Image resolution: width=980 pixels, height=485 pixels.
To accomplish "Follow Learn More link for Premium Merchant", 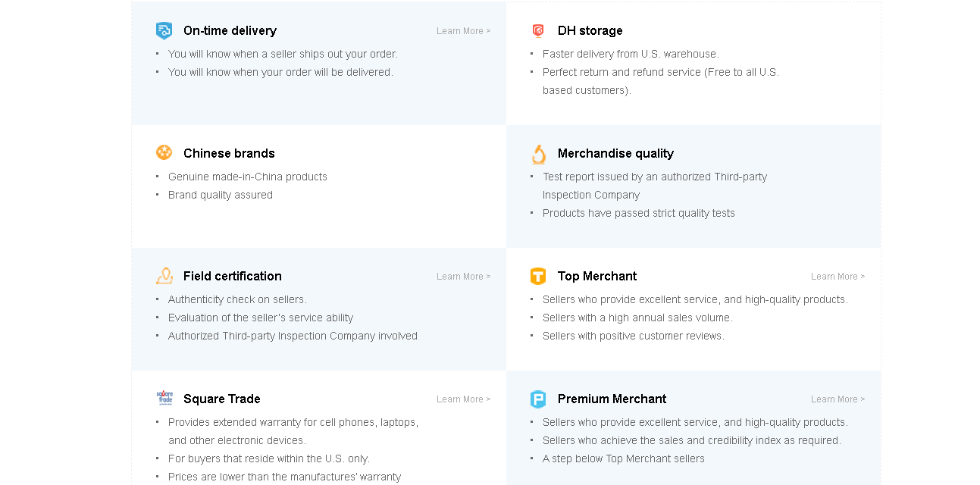I will point(838,399).
